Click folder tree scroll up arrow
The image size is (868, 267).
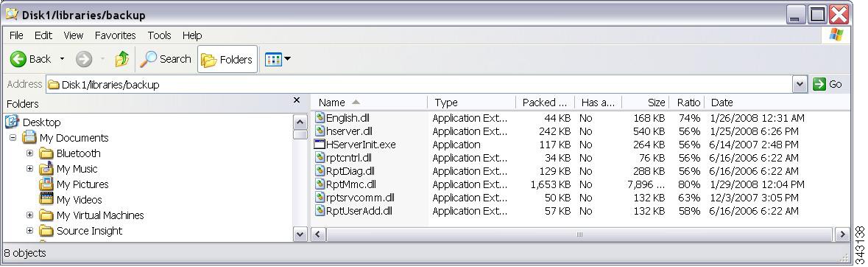(300, 122)
